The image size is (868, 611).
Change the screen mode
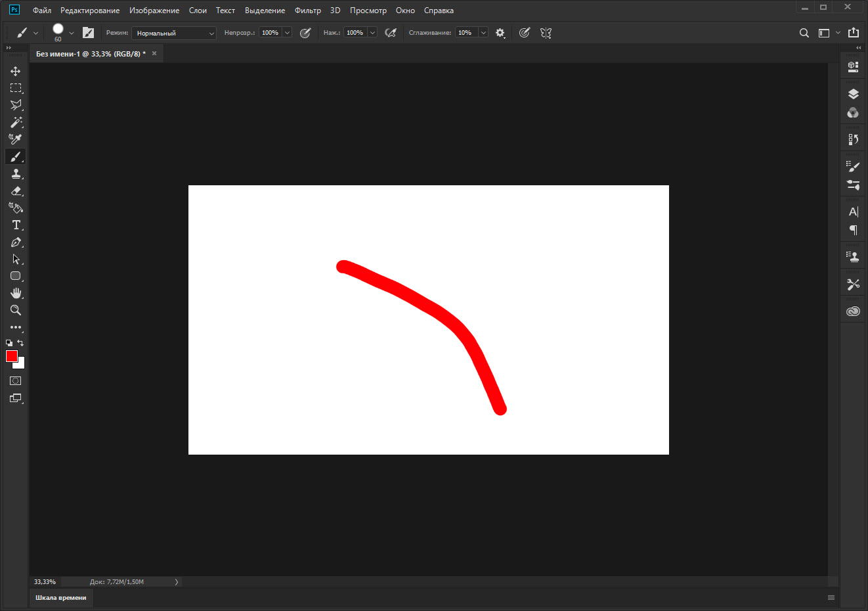click(16, 398)
